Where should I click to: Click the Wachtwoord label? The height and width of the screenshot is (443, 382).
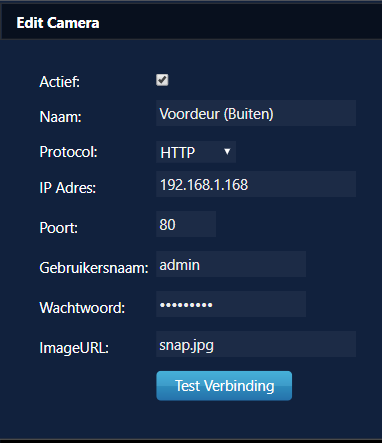(x=82, y=308)
